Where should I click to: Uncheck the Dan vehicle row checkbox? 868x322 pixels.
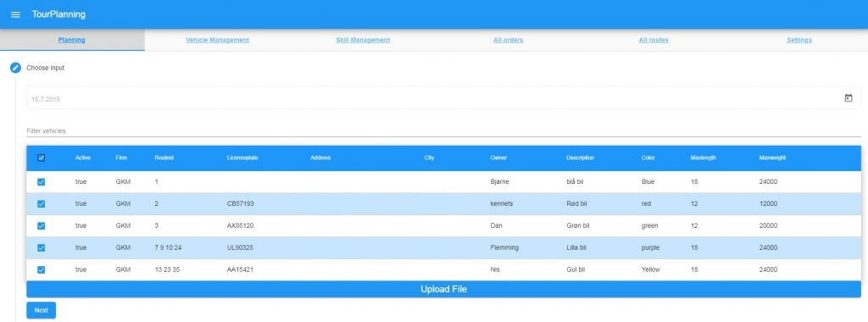pyautogui.click(x=41, y=225)
